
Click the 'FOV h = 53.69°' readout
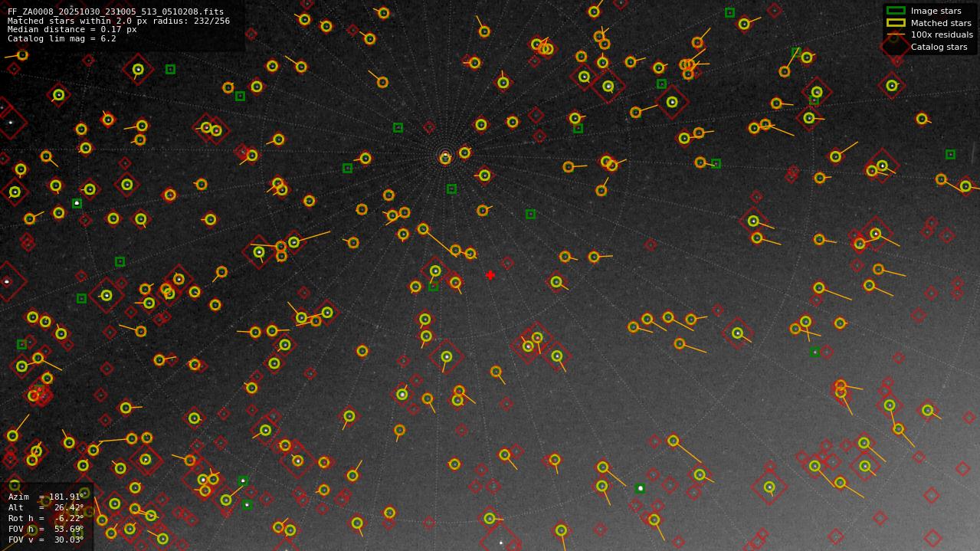click(x=46, y=529)
